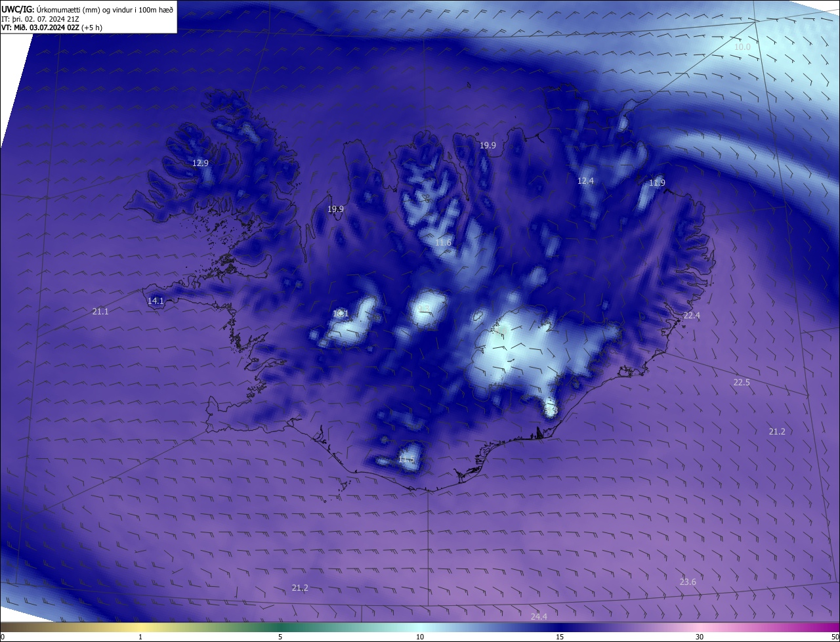This screenshot has height=642, width=840.
Task: Click the 12.4 value label
Action: (x=585, y=181)
